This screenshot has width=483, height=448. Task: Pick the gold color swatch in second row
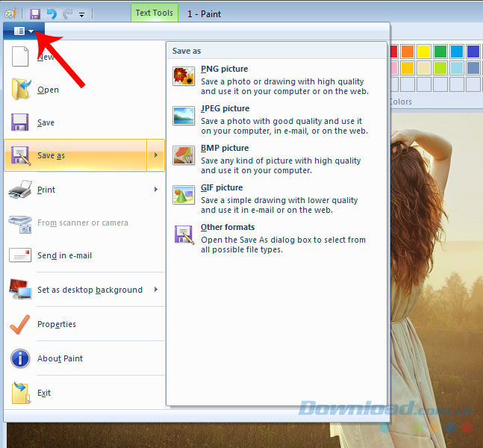click(x=408, y=68)
